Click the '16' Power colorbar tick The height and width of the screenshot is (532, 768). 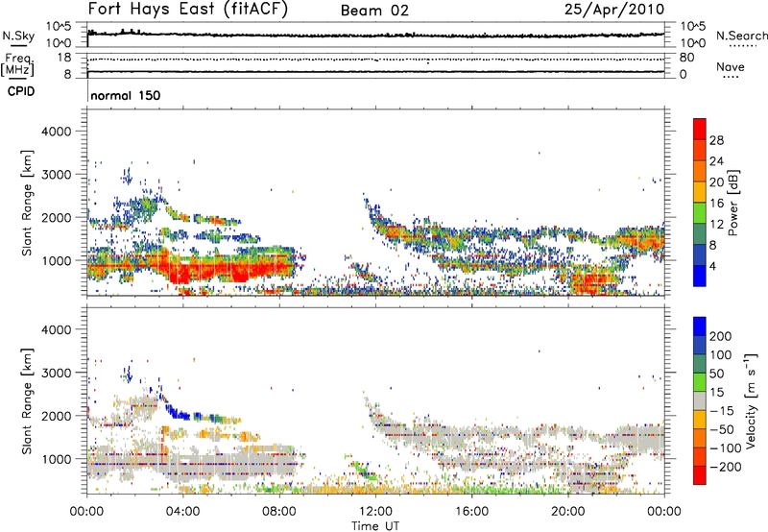point(716,204)
